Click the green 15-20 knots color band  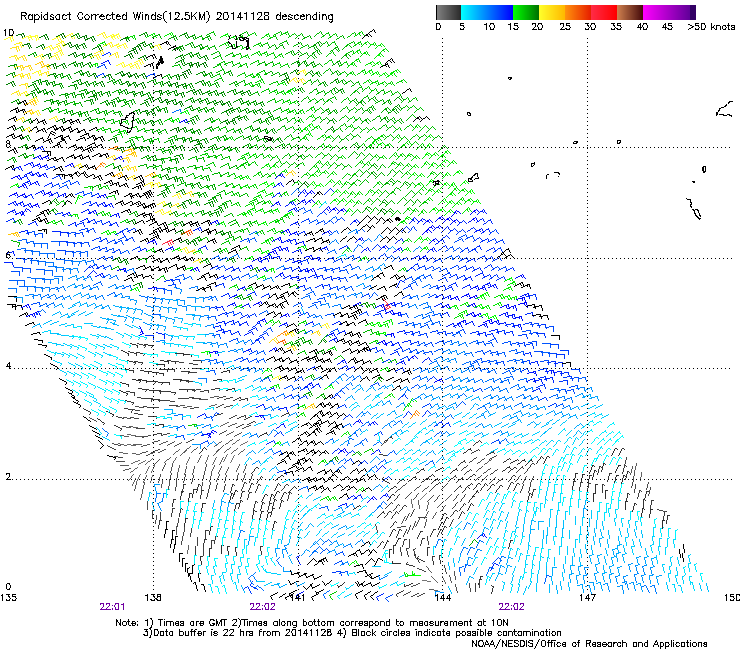(526, 12)
